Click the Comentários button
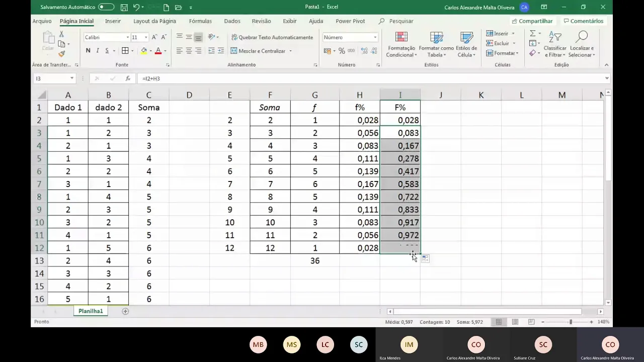The width and height of the screenshot is (644, 362). pyautogui.click(x=584, y=21)
